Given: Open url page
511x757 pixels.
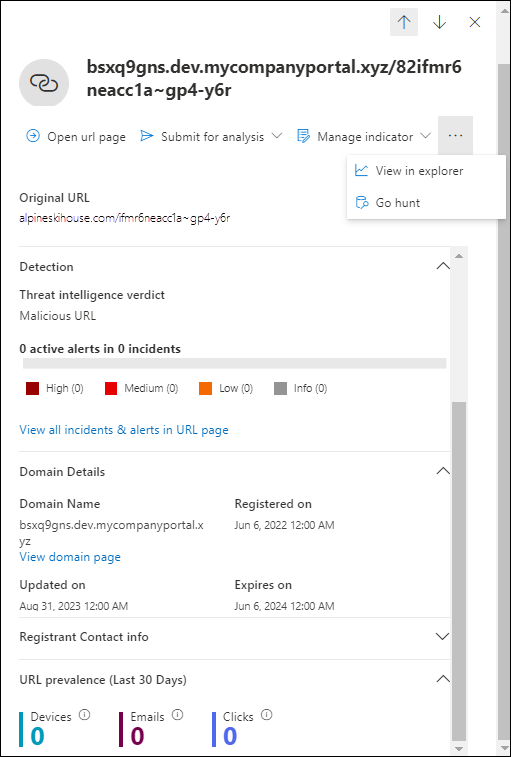Looking at the screenshot, I should pos(76,137).
